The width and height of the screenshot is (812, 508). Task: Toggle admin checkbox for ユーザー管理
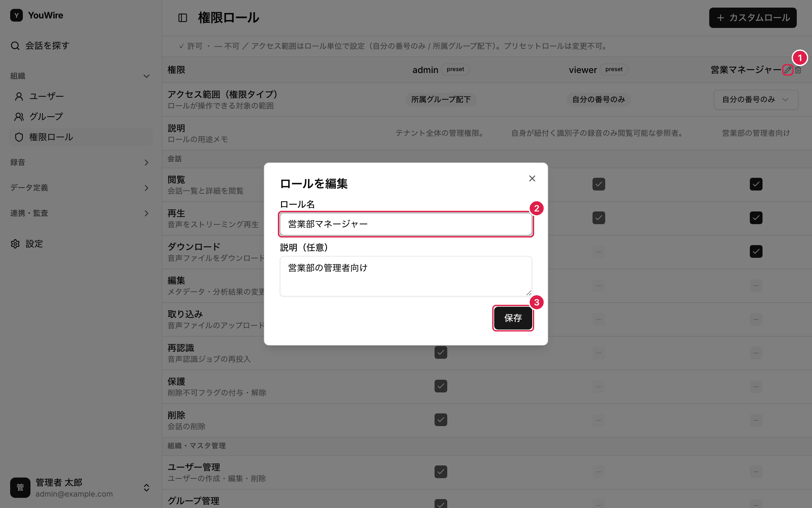pos(441,472)
